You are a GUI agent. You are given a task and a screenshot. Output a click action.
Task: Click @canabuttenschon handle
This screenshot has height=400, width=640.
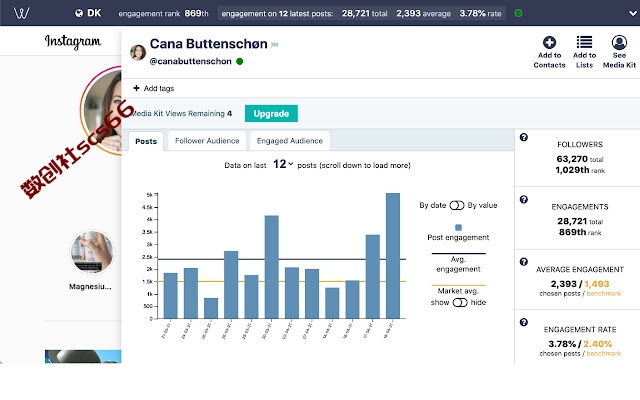tap(191, 61)
